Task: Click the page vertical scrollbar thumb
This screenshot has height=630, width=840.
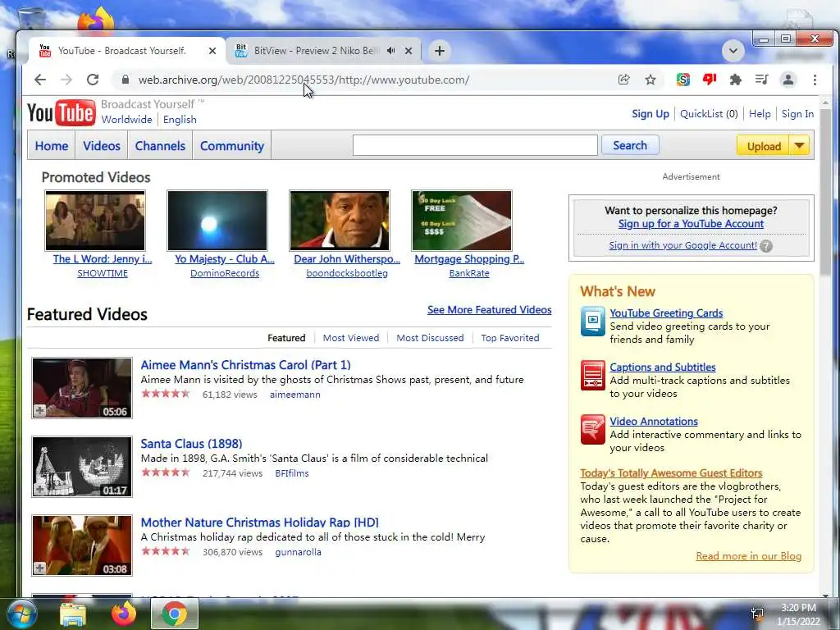Action: pyautogui.click(x=825, y=191)
